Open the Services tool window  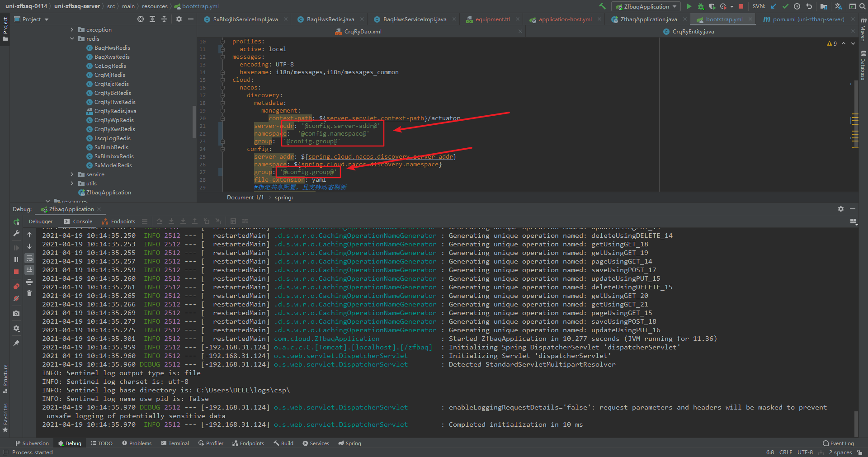coord(316,443)
